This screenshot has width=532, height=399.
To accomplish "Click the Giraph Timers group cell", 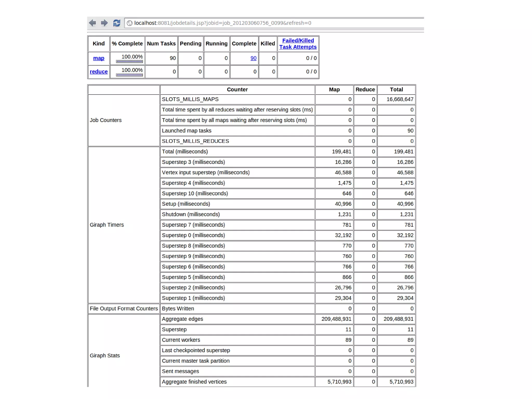I will (x=107, y=225).
